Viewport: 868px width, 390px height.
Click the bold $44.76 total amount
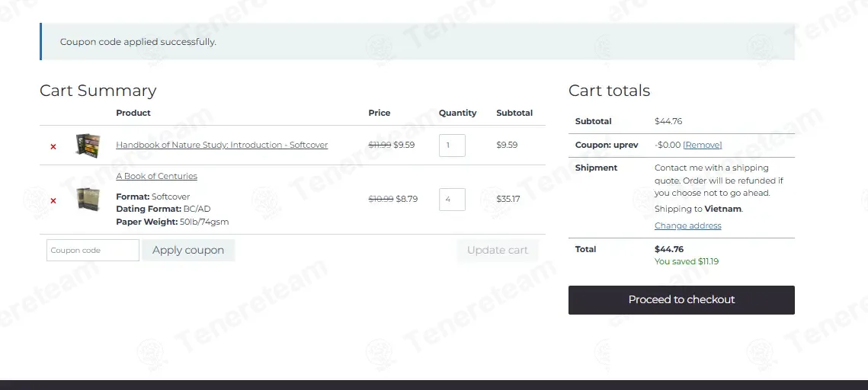(x=668, y=249)
